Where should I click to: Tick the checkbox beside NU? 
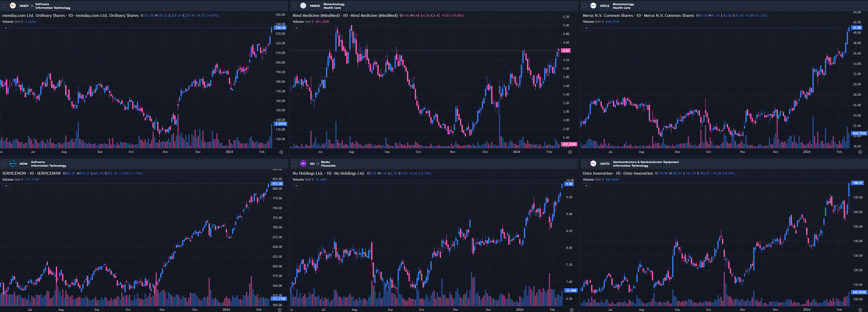pyautogui.click(x=294, y=164)
